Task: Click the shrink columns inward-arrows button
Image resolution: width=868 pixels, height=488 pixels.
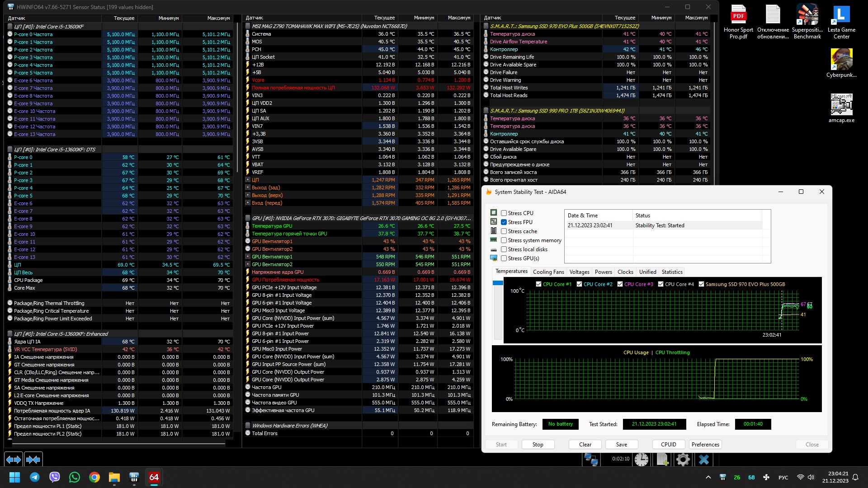Action: pyautogui.click(x=33, y=460)
